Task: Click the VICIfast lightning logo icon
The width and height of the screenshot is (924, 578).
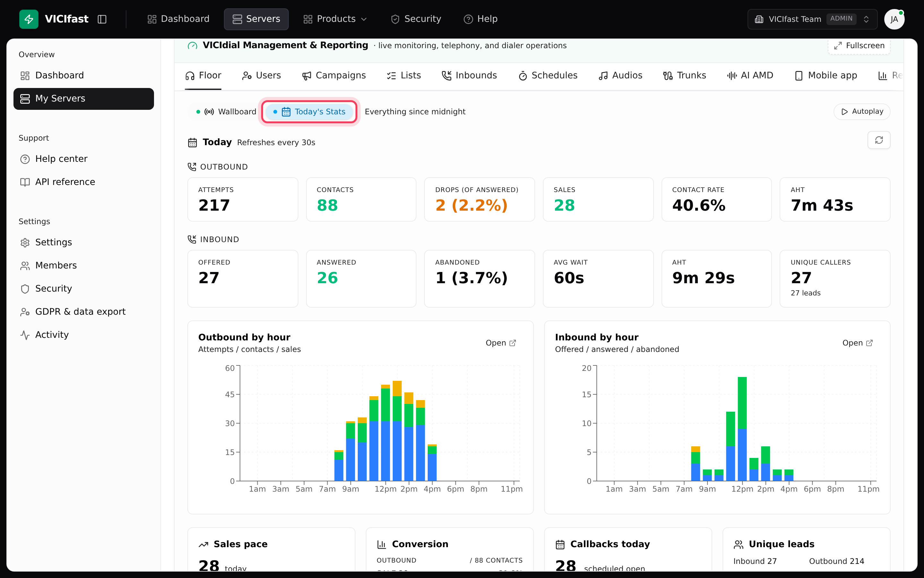Action: click(x=29, y=19)
